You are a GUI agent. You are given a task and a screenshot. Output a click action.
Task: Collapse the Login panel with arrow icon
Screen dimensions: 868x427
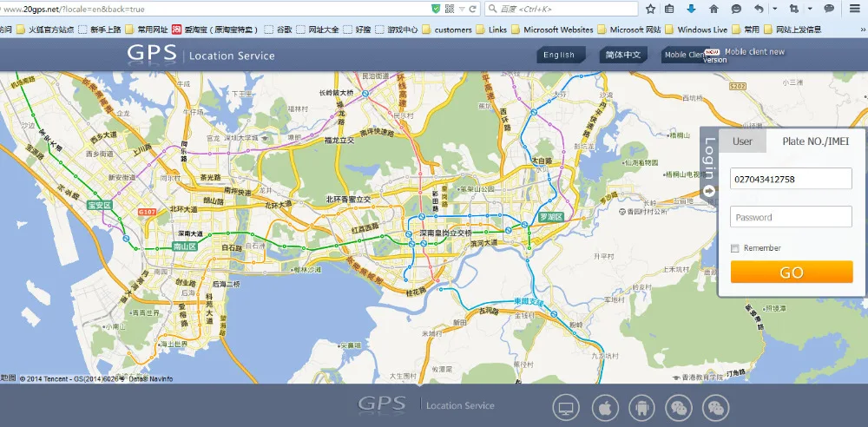(x=709, y=192)
